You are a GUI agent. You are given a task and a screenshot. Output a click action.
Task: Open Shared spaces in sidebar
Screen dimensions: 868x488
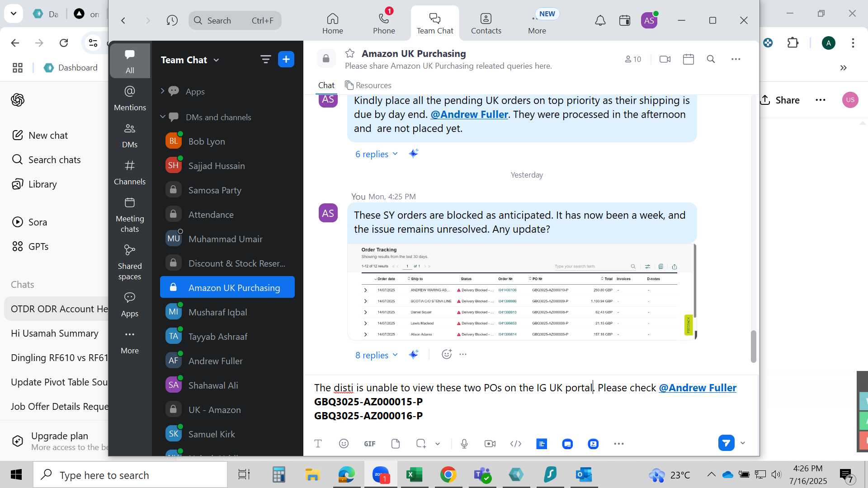click(130, 262)
